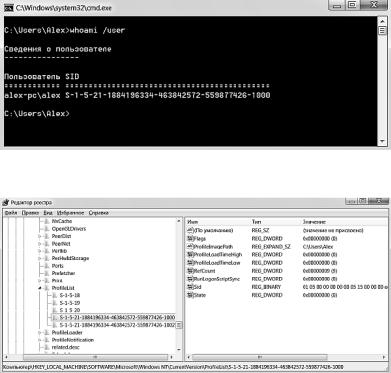
Task: Click the cmd window scroll-up arrow
Action: click(x=382, y=21)
